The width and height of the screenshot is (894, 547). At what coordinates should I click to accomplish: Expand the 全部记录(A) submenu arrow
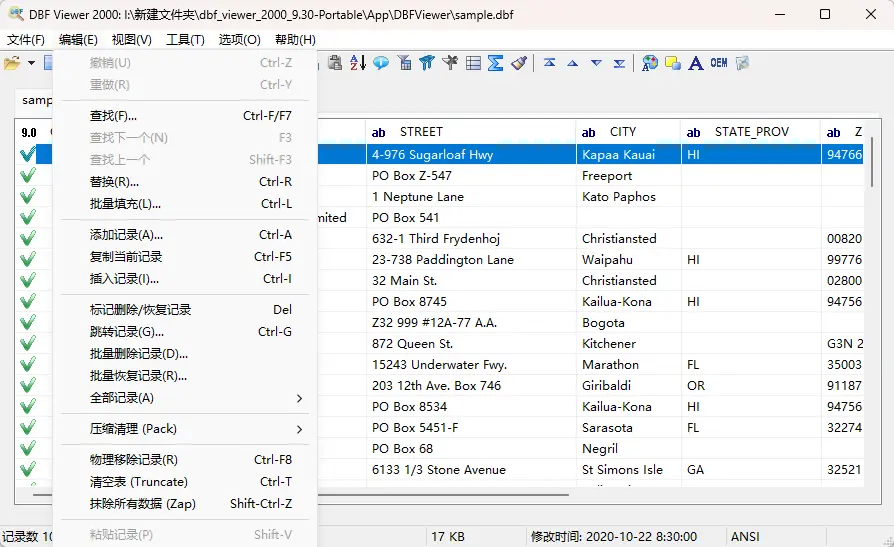[299, 398]
